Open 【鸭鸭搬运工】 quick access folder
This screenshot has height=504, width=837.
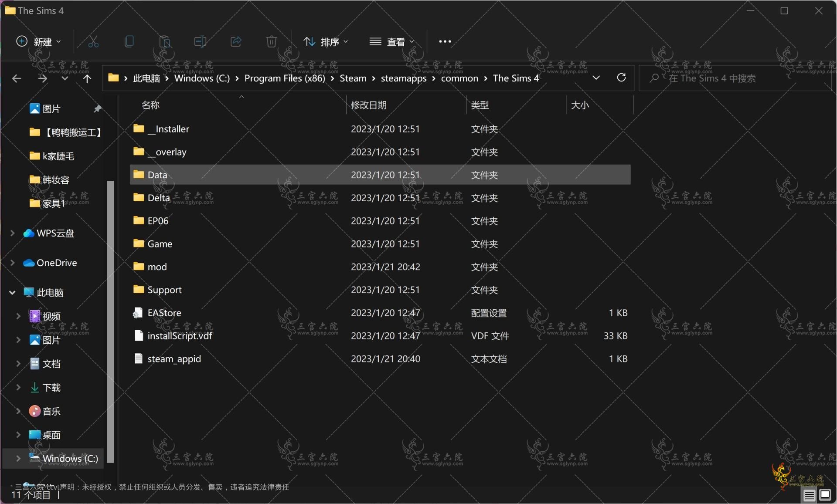pos(66,132)
